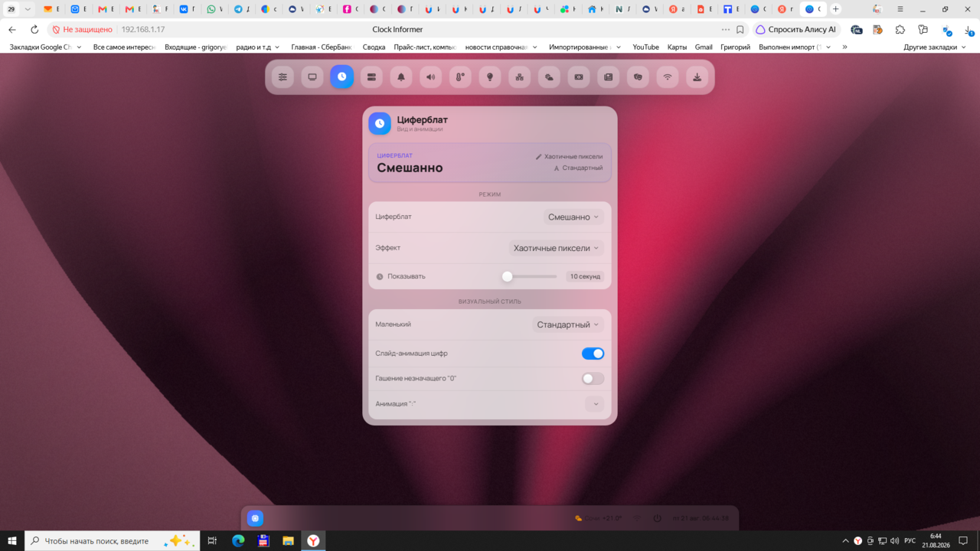The image size is (980, 551).
Task: Open the browser hamburger menu
Action: (x=900, y=9)
